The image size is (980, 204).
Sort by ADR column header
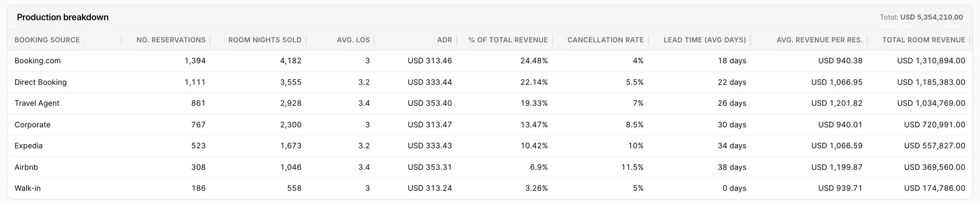445,40
